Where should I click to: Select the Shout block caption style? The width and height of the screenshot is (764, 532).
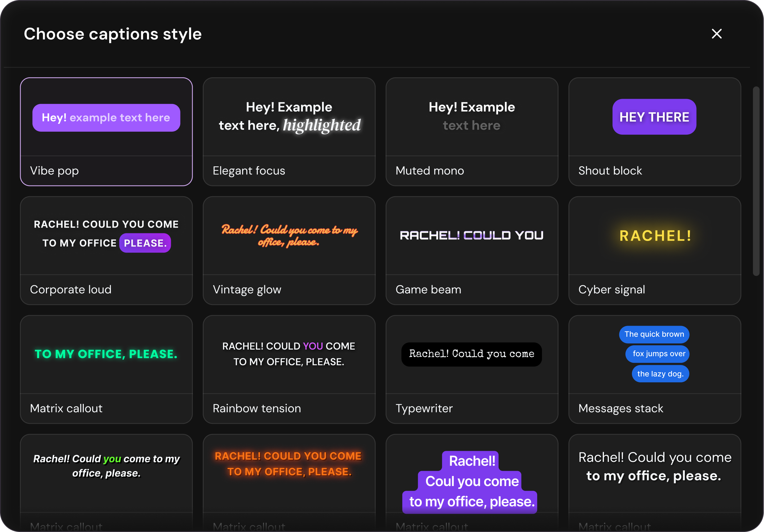pos(654,132)
